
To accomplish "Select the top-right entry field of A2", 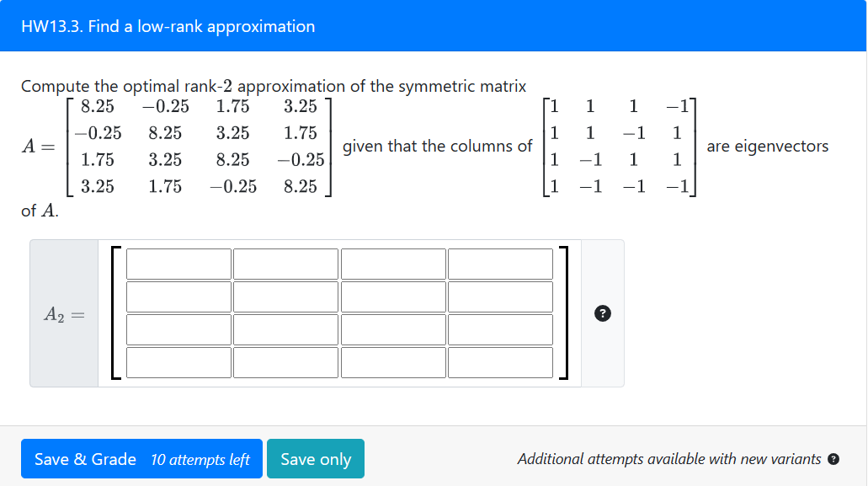I will click(x=500, y=263).
